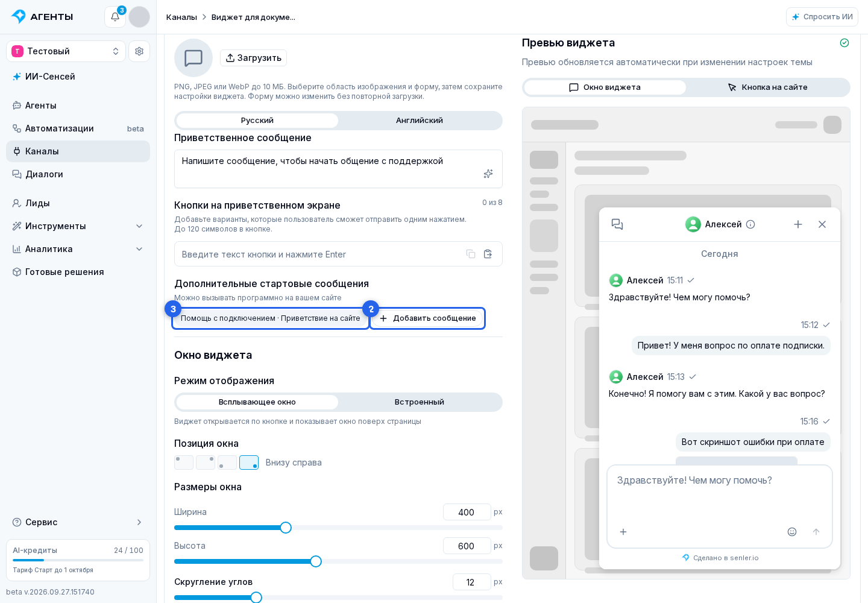The width and height of the screenshot is (868, 603).
Task: Switch display mode to Встроенный
Action: point(420,402)
